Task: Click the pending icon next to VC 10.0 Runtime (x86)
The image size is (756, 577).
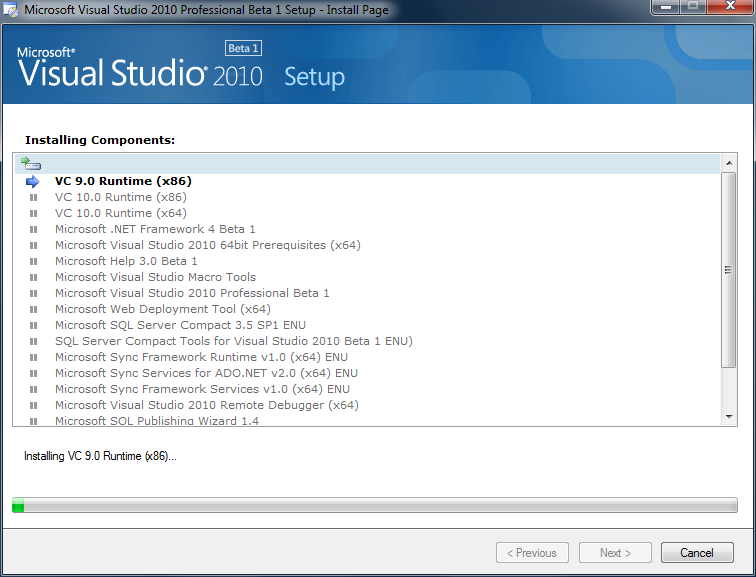Action: (34, 197)
